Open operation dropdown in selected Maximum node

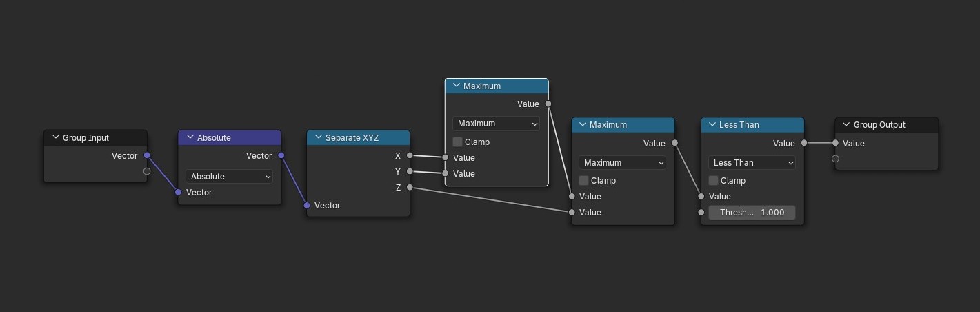(496, 124)
